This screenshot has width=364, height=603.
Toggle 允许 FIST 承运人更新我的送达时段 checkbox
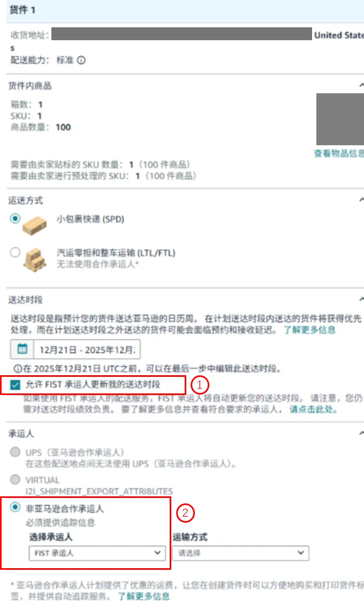click(15, 384)
